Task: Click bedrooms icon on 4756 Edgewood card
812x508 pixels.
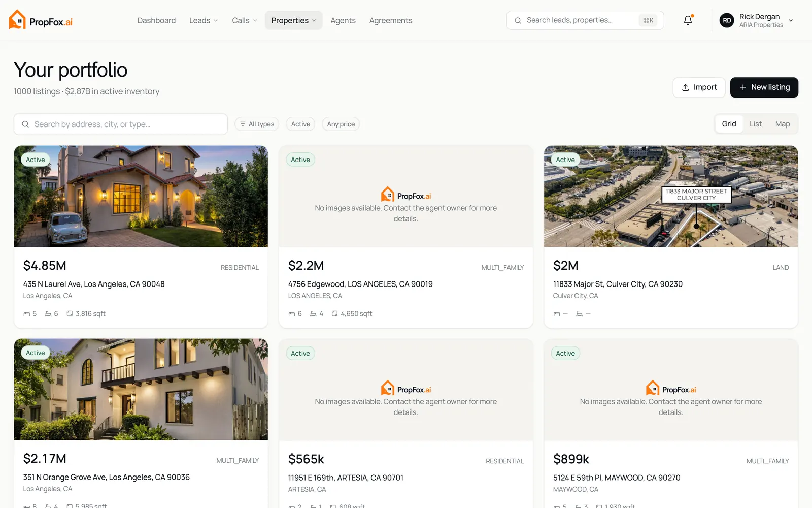Action: [292, 314]
